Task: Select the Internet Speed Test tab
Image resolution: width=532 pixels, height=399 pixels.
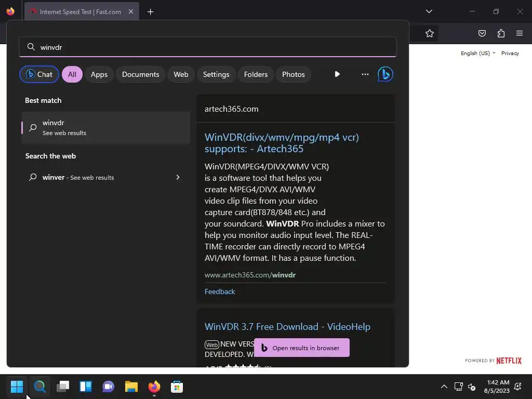Action: point(82,11)
